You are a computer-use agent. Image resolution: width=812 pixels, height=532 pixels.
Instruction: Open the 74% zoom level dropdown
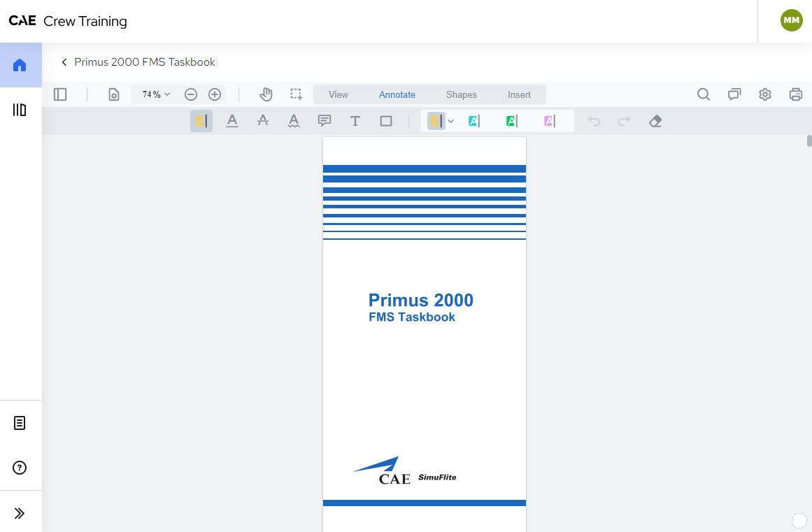156,94
